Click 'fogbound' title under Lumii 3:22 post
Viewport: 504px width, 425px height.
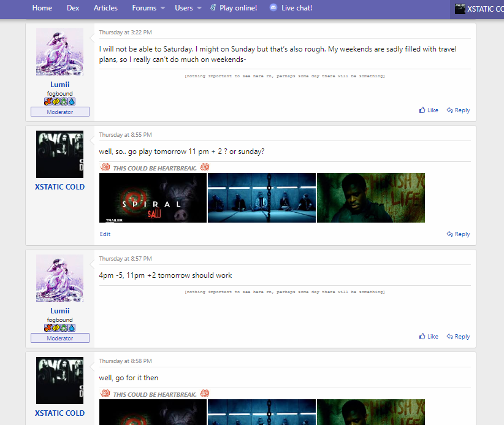click(x=60, y=94)
